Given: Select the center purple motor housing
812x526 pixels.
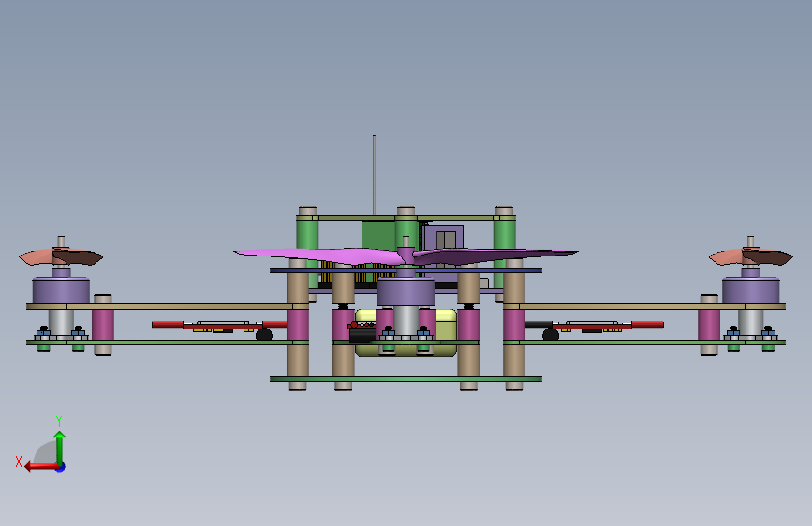Looking at the screenshot, I should coord(406,291).
